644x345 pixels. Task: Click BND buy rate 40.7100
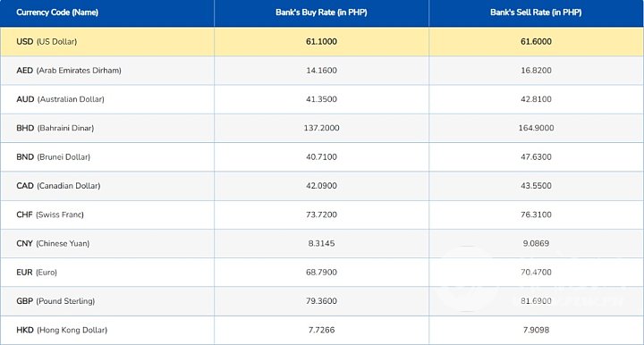(321, 156)
